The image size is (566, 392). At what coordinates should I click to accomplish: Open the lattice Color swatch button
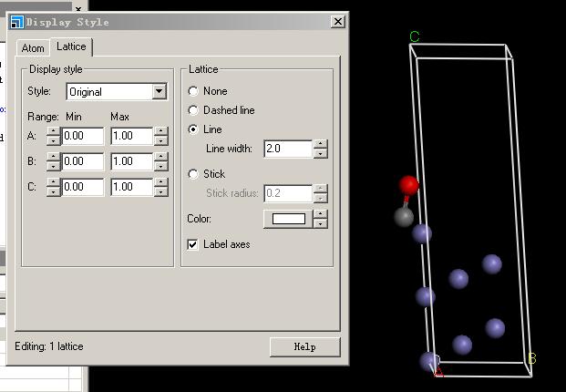pyautogui.click(x=288, y=219)
